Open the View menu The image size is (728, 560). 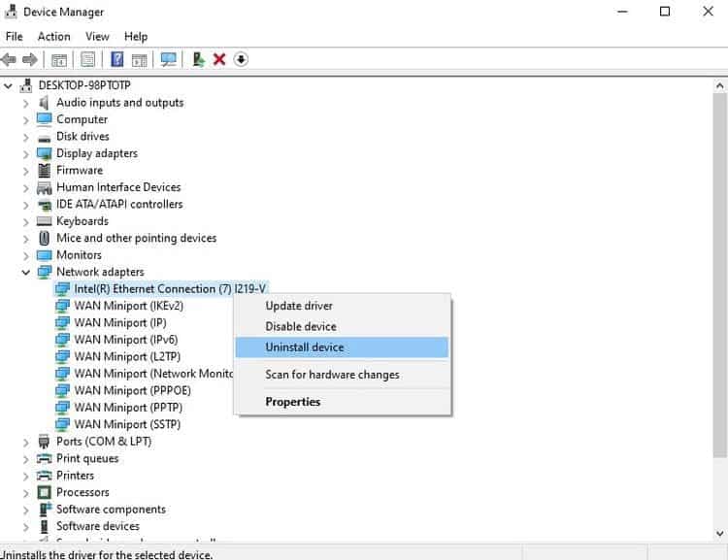[x=97, y=36]
